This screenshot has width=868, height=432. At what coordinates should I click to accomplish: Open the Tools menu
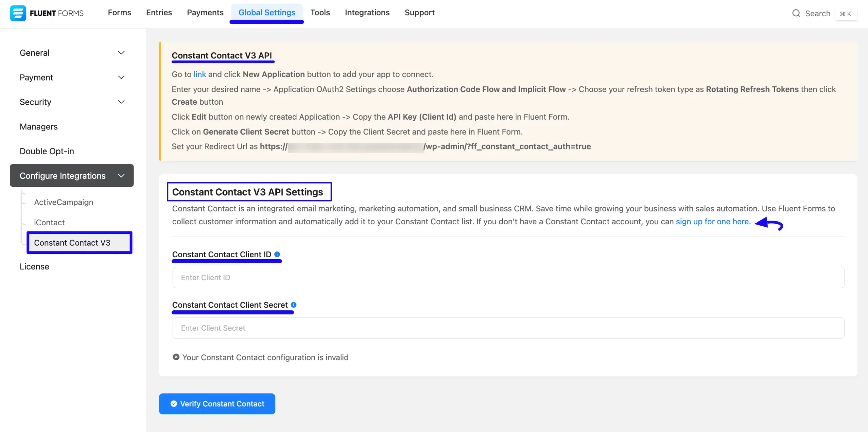point(320,13)
